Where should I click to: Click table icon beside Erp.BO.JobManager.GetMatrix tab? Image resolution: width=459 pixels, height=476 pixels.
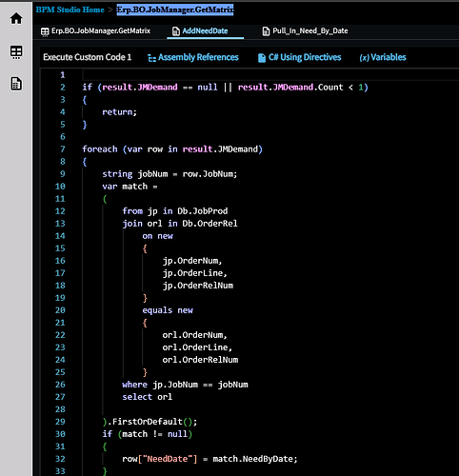45,31
